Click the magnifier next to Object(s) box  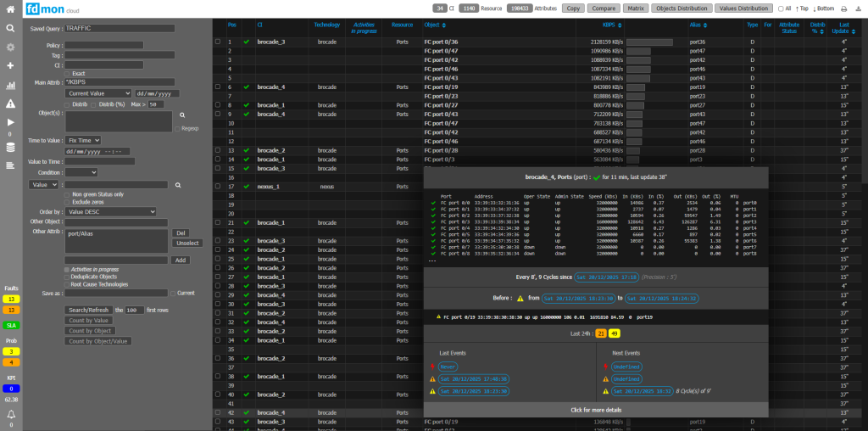[181, 114]
